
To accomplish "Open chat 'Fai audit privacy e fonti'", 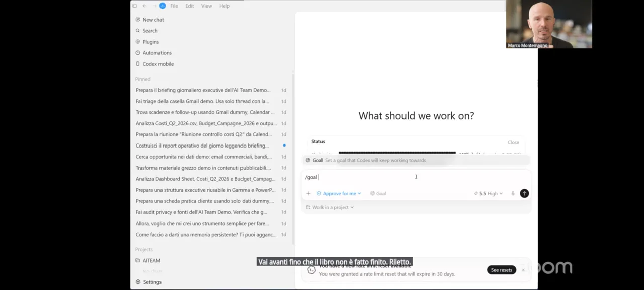I will pyautogui.click(x=211, y=212).
